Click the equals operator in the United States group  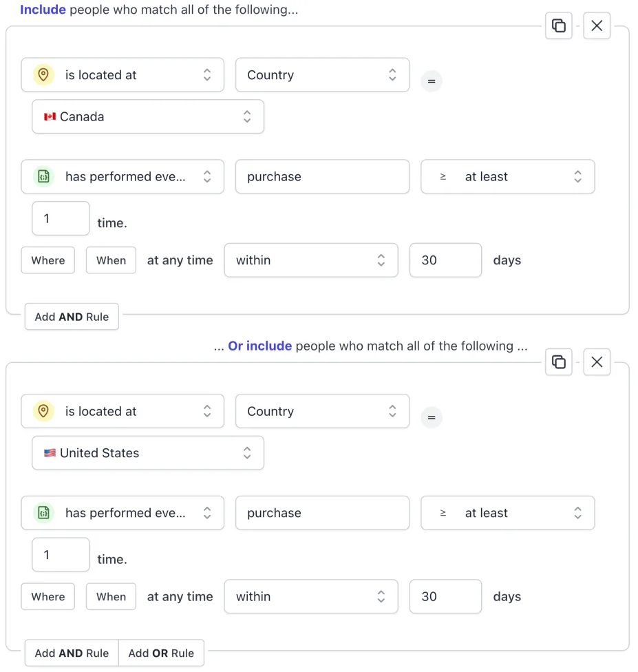tap(432, 417)
